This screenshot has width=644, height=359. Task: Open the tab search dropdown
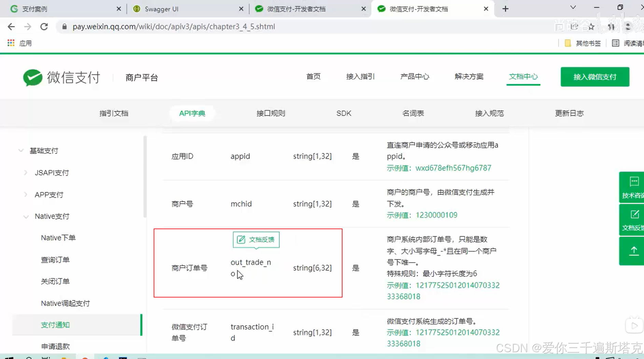click(x=573, y=8)
